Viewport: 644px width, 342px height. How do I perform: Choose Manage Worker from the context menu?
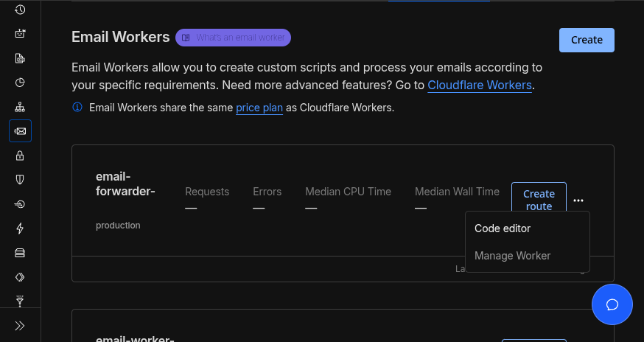pos(512,256)
